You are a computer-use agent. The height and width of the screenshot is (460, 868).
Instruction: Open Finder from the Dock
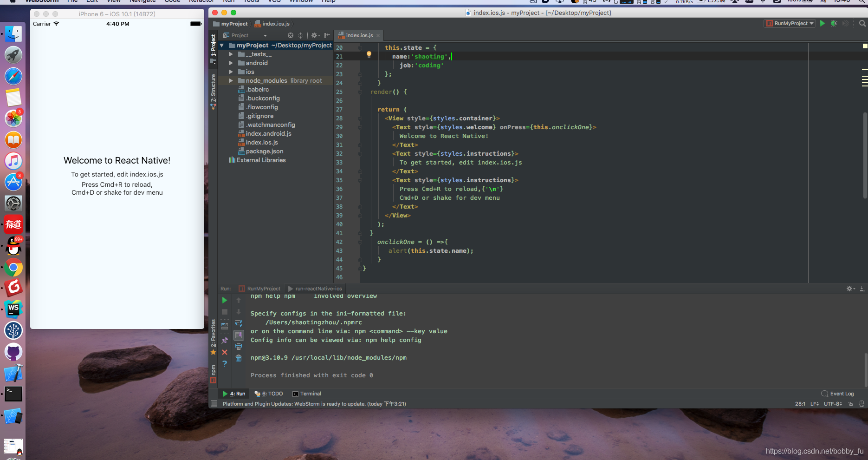(13, 33)
